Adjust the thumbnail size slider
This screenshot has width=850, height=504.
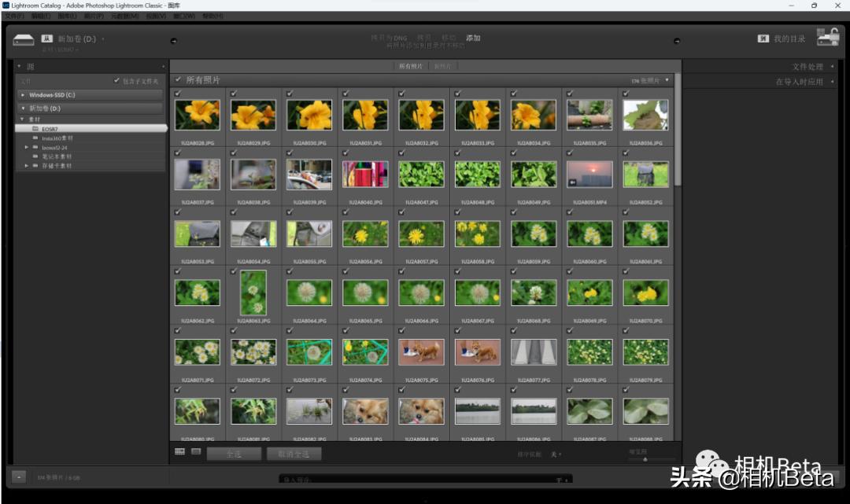tap(645, 458)
